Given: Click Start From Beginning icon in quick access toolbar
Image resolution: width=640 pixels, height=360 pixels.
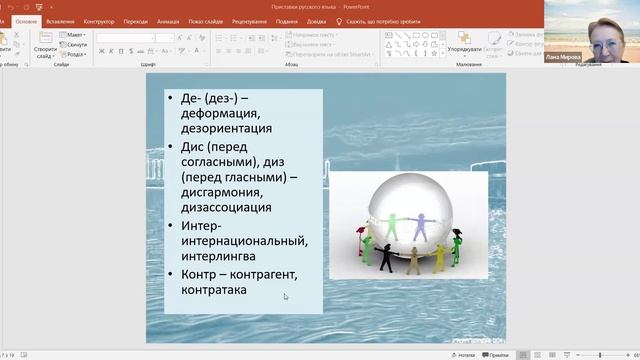Looking at the screenshot, I should tap(39, 7).
